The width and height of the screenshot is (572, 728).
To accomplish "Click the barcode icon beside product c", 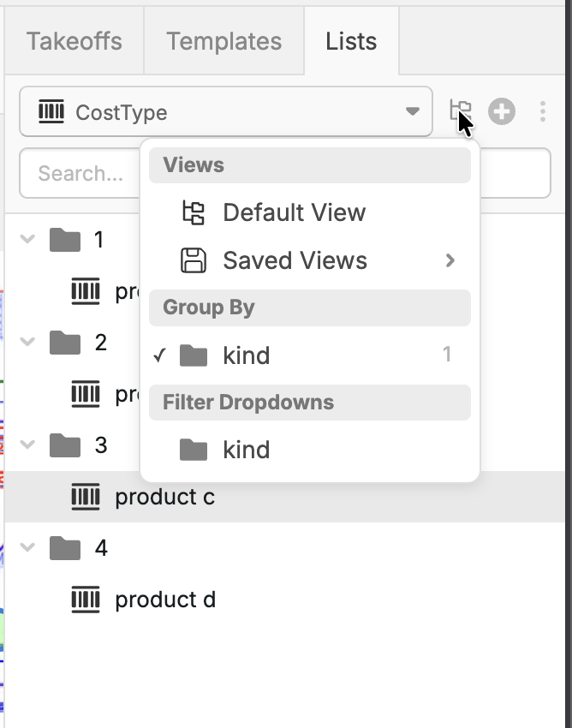I will click(x=86, y=497).
